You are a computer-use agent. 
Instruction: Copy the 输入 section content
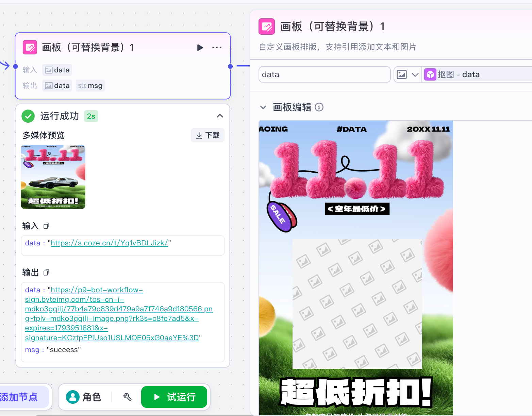tap(47, 226)
